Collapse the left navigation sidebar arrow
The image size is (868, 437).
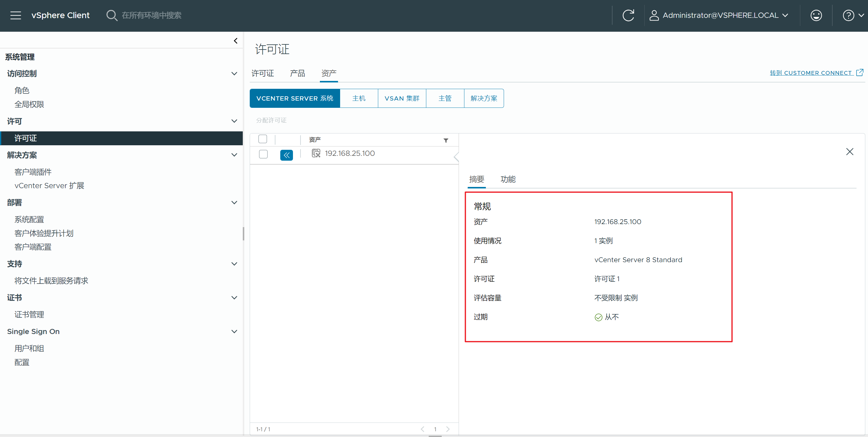click(x=236, y=41)
